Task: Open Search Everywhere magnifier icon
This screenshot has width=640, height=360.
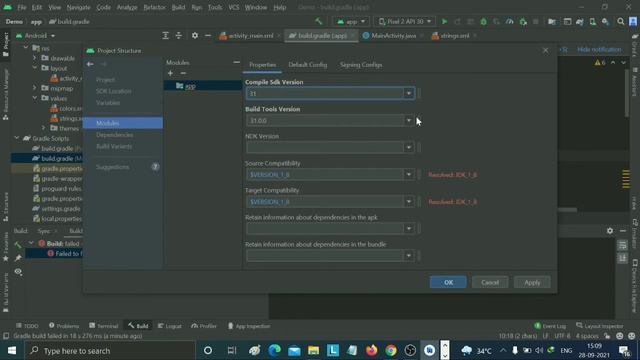Action: pos(620,22)
